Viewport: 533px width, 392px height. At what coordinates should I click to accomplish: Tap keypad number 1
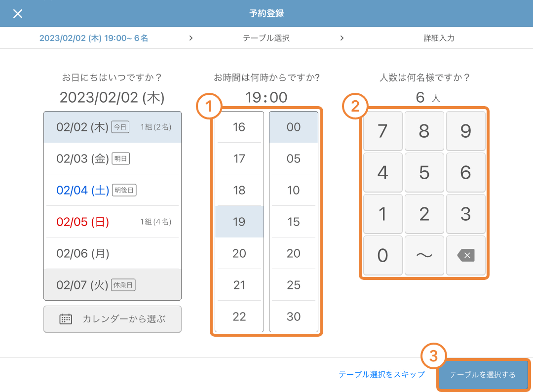(x=383, y=214)
